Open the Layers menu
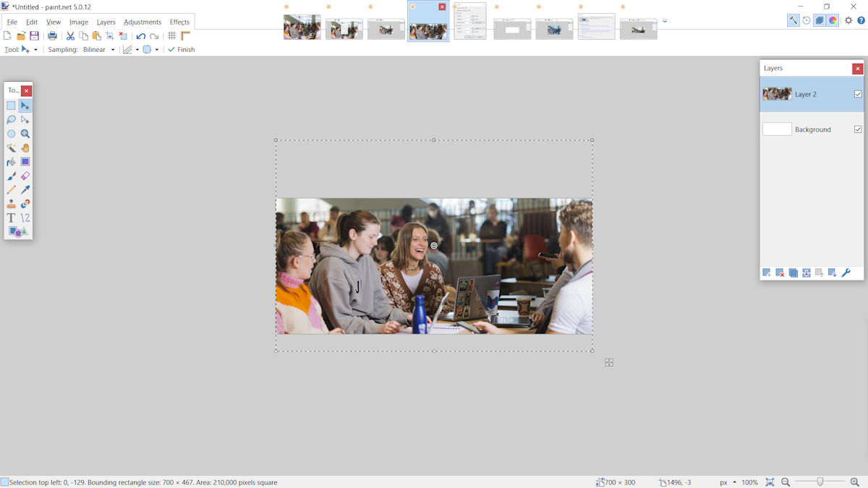The image size is (868, 488). 106,22
